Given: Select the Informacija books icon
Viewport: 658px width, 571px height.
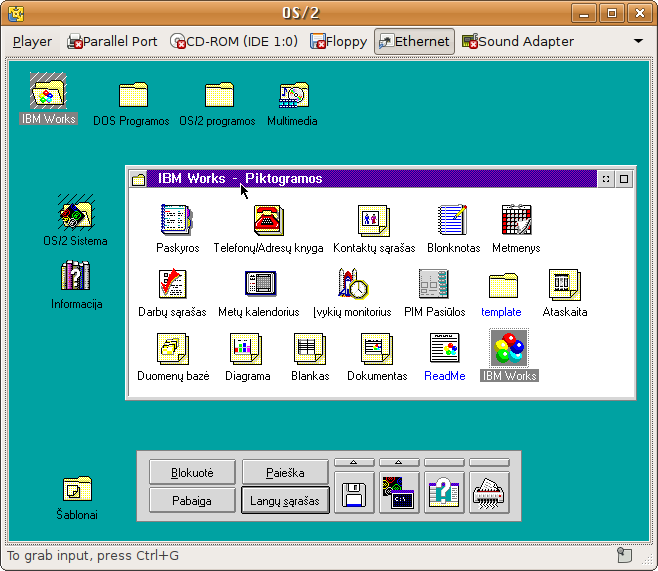Looking at the screenshot, I should 76,275.
